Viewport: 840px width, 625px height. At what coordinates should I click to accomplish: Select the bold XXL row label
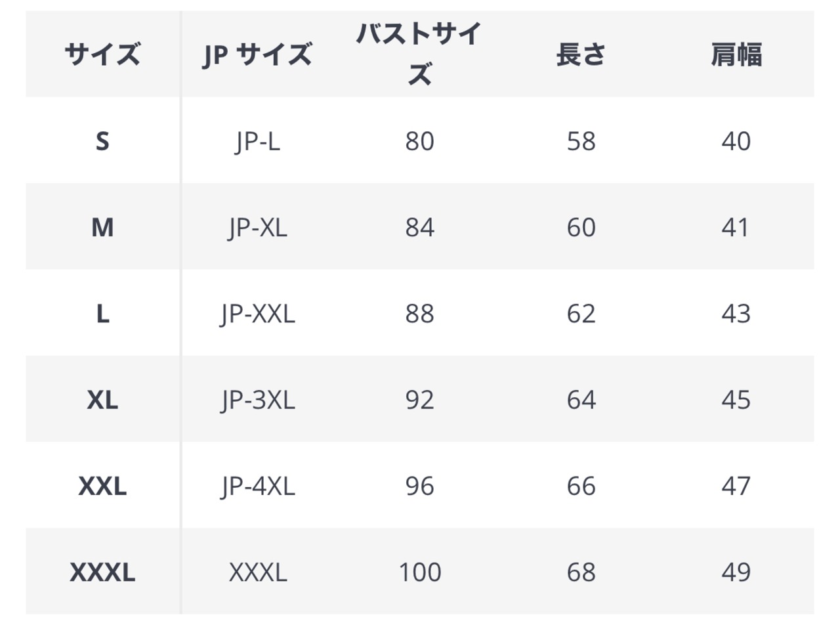pos(102,486)
